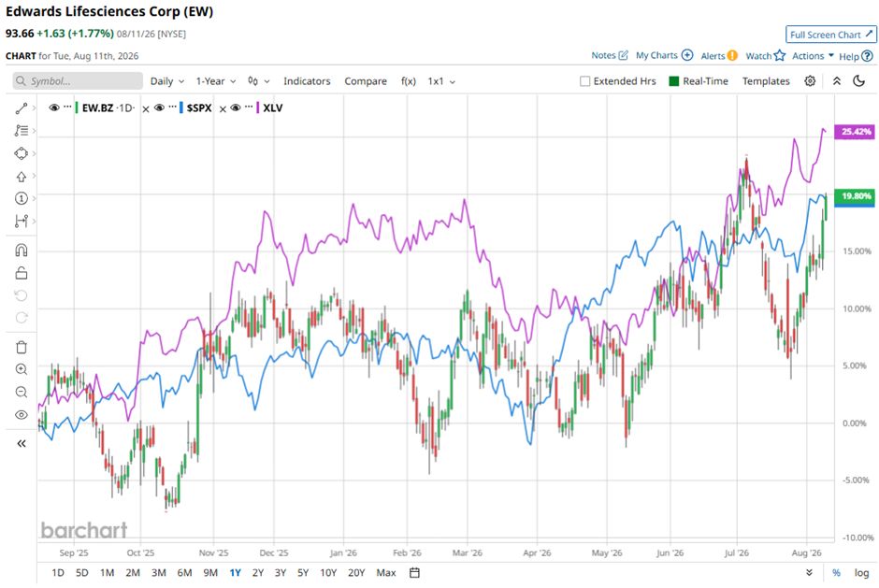Screen dimensions: 879x588
Task: Select the 1D time range
Action: [x=58, y=572]
